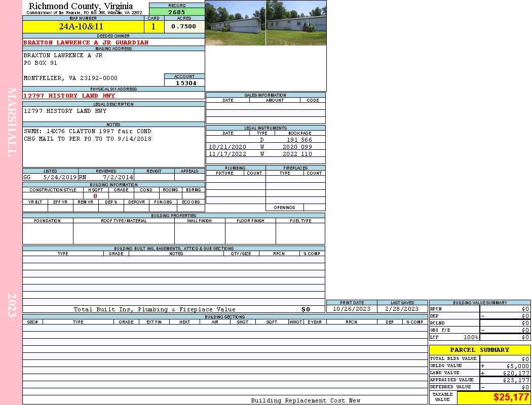Select the SWMH Clayton 1997 notes line
The image size is (532, 405).
point(87,131)
